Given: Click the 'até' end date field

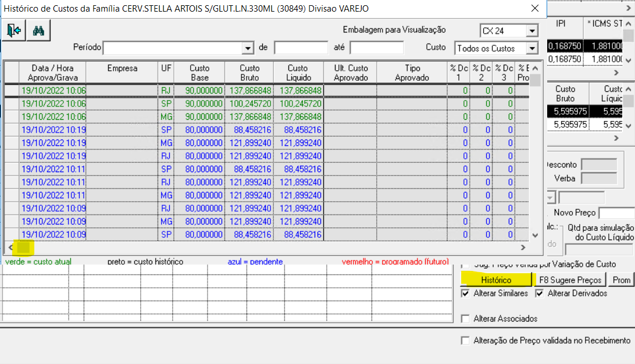Looking at the screenshot, I should [x=377, y=47].
